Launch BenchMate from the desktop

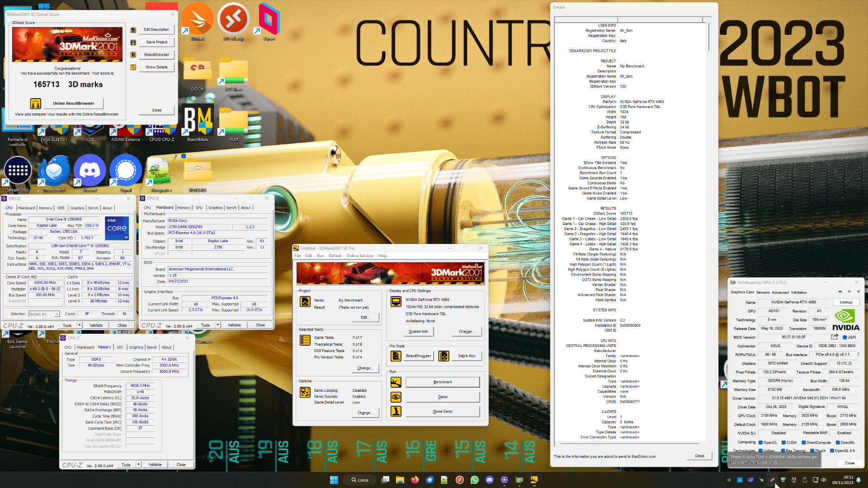(x=198, y=123)
